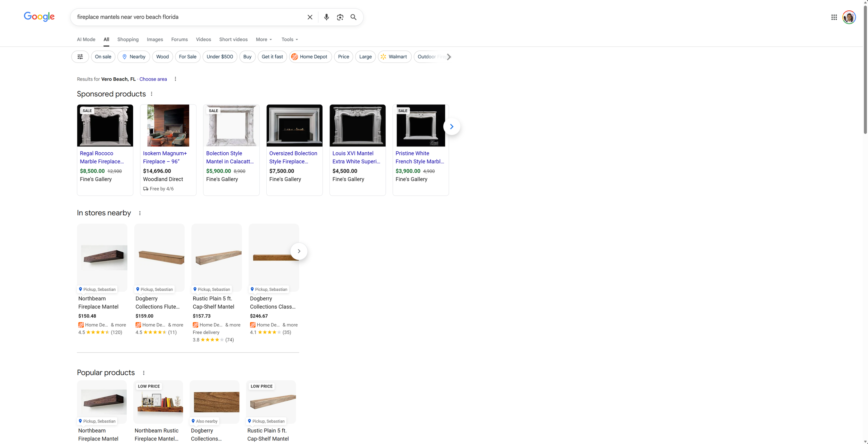Start voice search with microphone icon
This screenshot has height=444, width=868.
tap(326, 17)
